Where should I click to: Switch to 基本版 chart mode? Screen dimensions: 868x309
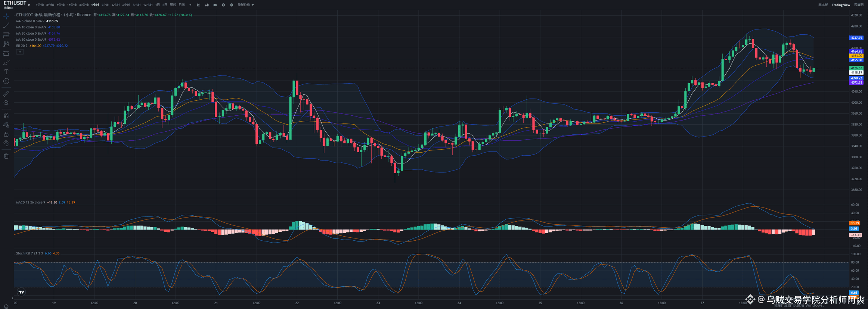pos(823,5)
